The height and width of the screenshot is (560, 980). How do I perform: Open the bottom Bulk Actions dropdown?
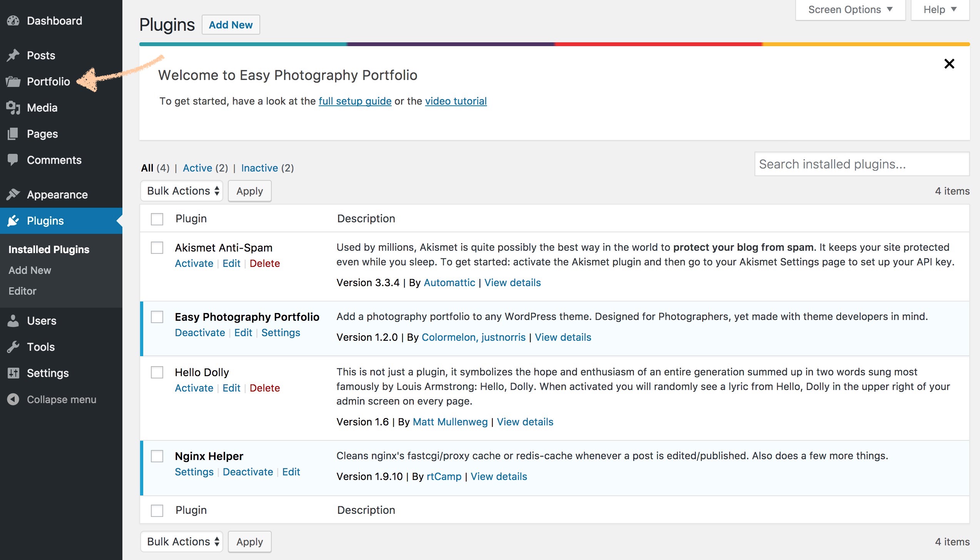(182, 542)
